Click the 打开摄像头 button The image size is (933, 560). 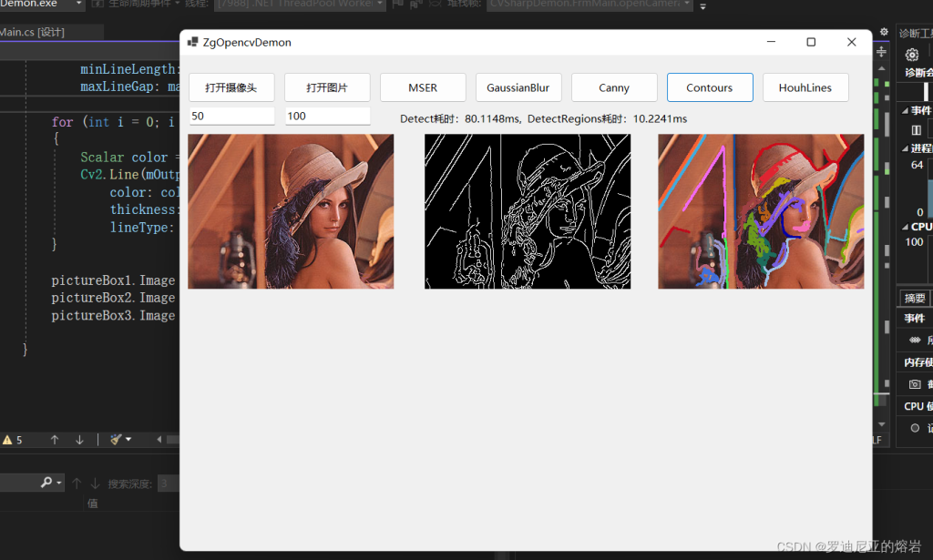pos(231,87)
